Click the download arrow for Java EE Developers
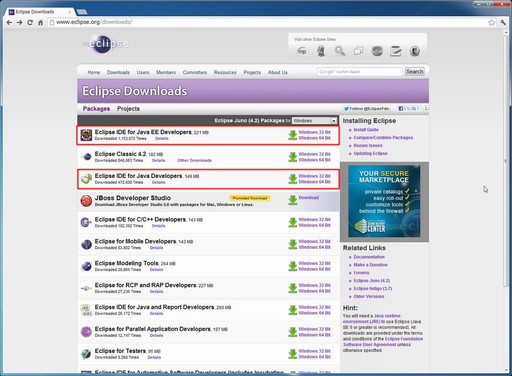The height and width of the screenshot is (376, 512). (293, 135)
